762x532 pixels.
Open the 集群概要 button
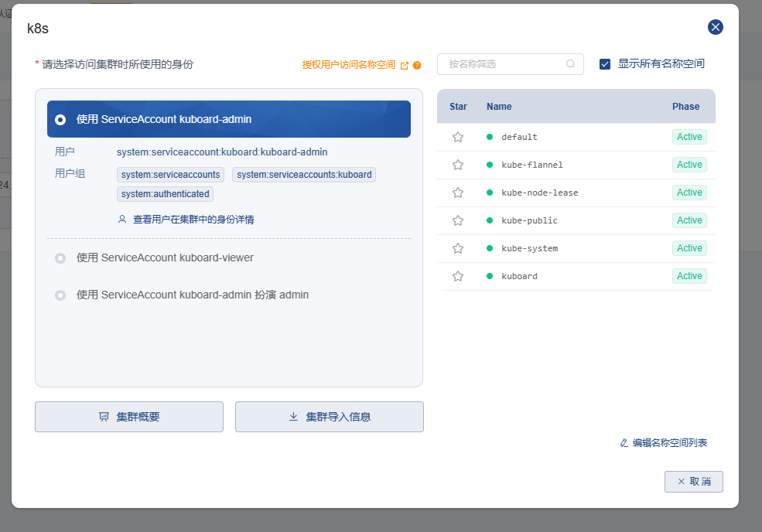tap(129, 417)
